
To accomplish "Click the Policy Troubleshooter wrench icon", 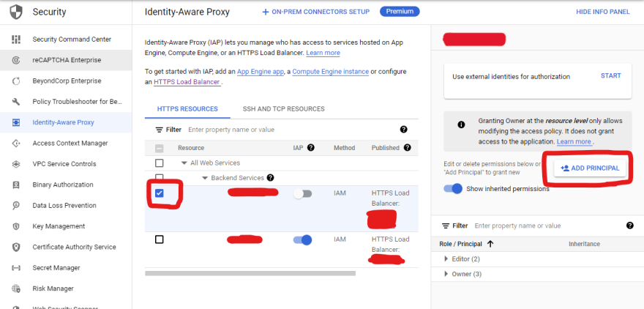I will [16, 102].
